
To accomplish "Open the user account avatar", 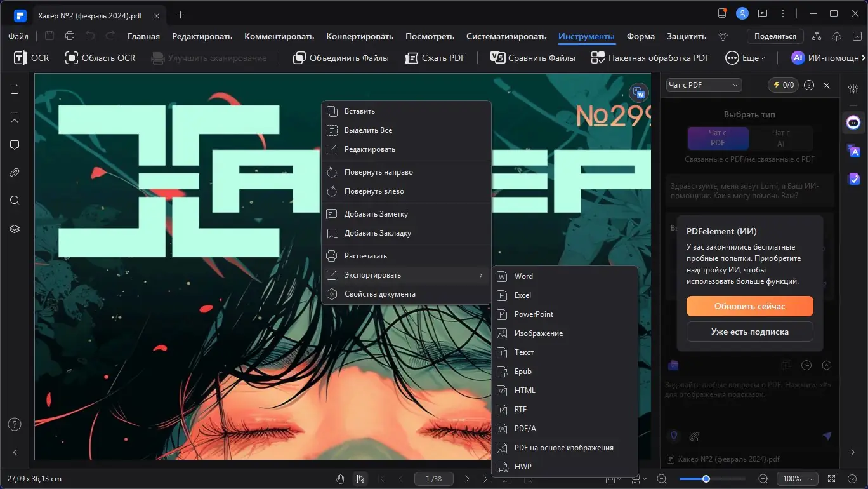I will click(x=742, y=13).
